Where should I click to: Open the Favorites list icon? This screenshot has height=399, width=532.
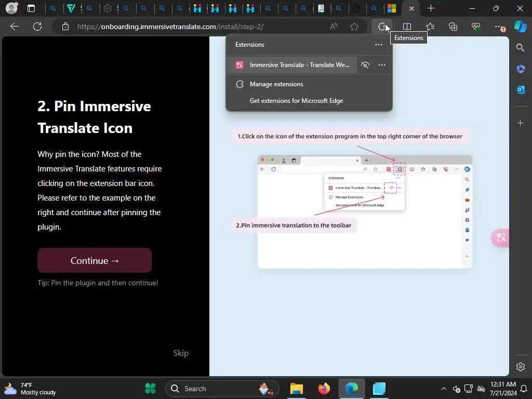[x=430, y=26]
